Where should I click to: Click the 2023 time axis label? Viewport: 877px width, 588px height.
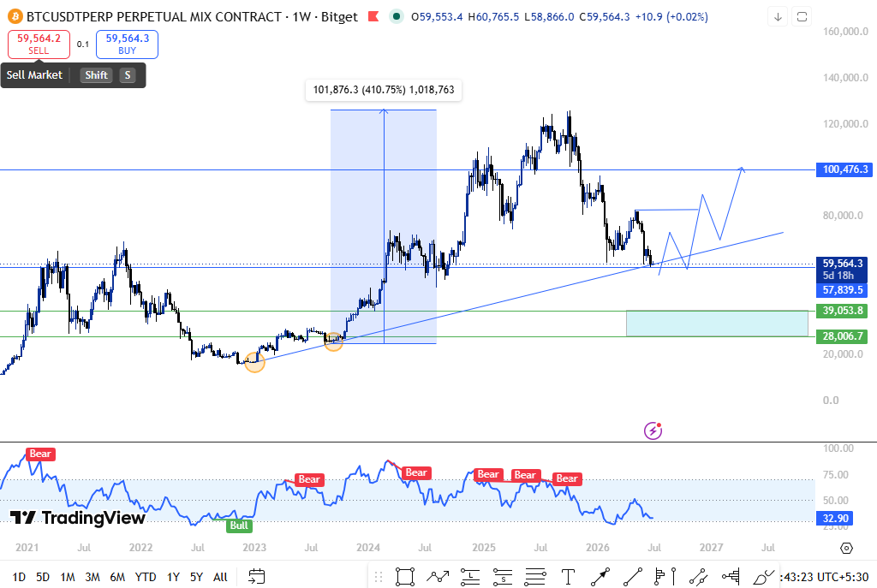254,548
